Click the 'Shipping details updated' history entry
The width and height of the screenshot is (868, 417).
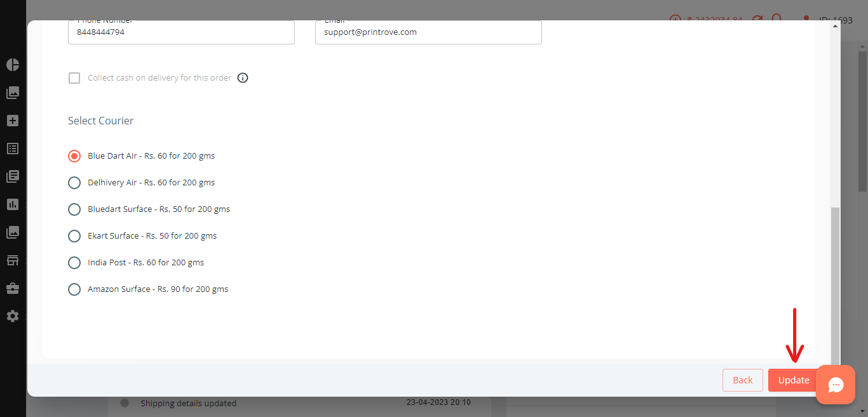(188, 403)
